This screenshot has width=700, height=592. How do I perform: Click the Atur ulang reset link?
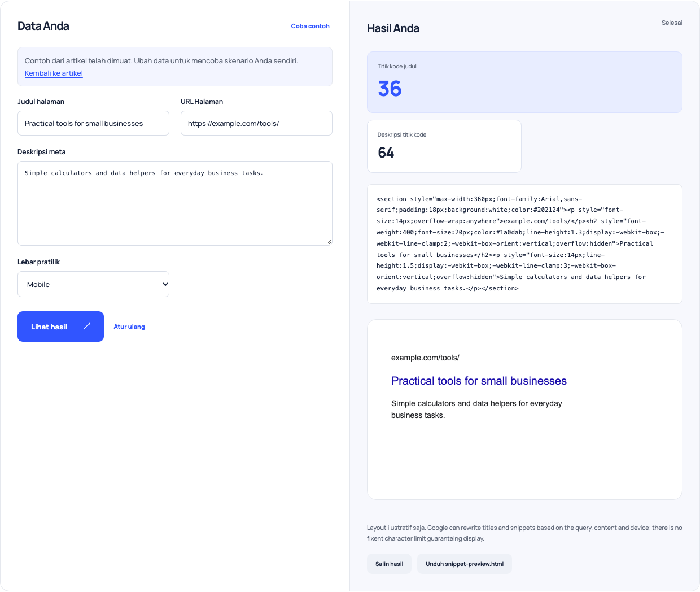(x=129, y=327)
